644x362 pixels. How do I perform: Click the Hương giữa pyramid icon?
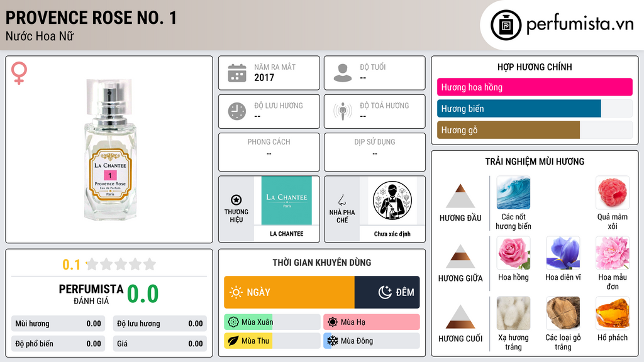coord(460,256)
